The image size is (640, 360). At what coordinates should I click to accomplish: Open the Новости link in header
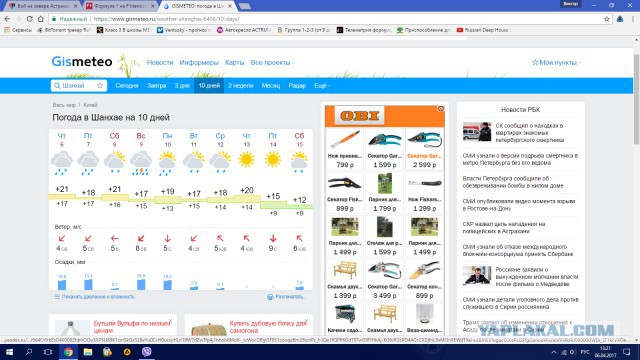pos(160,62)
